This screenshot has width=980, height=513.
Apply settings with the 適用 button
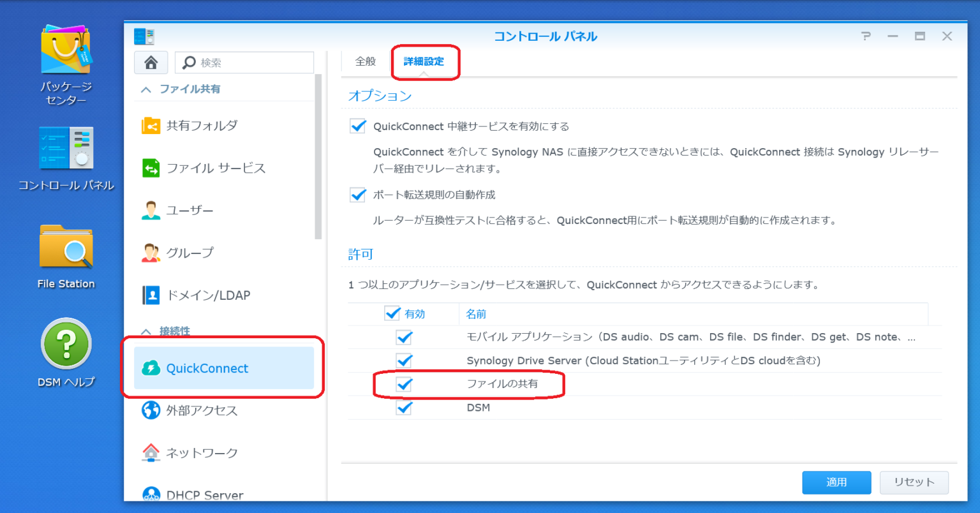pos(836,482)
